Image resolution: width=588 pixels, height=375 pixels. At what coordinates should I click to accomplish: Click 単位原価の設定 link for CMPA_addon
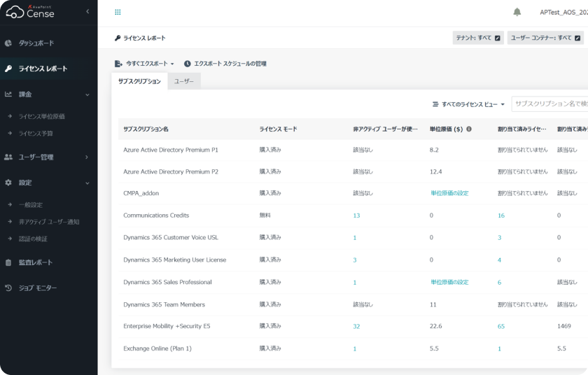pos(449,193)
